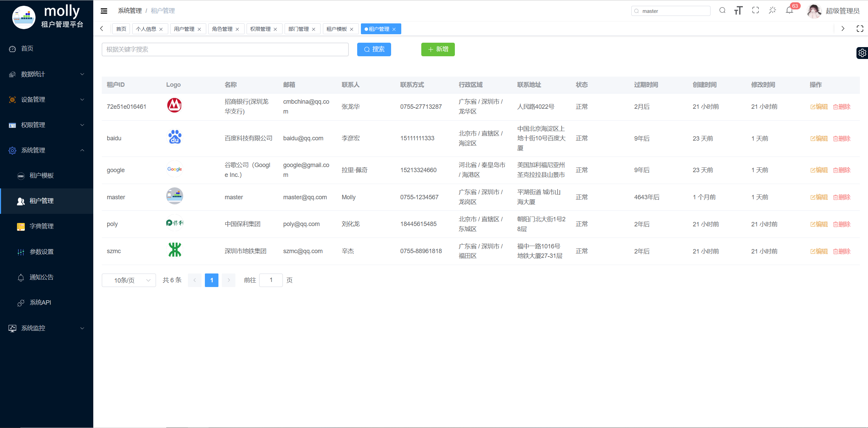Click the baidu tenant logo thumbnail

coord(175,137)
